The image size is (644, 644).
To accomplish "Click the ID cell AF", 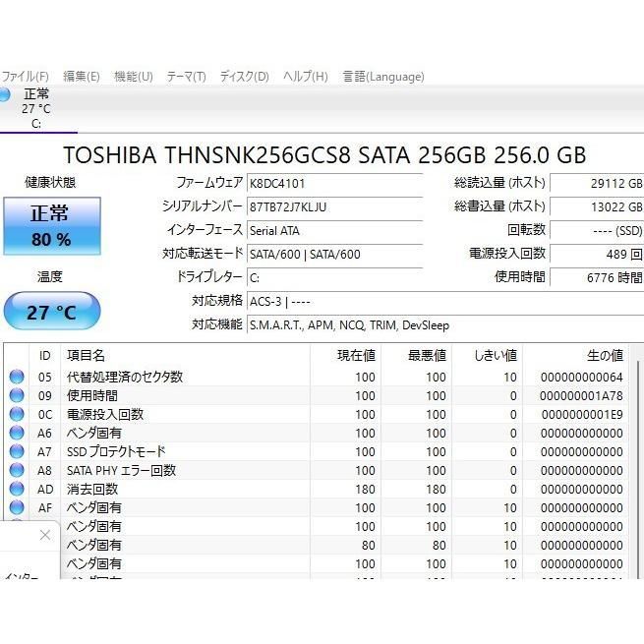I will [x=45, y=507].
